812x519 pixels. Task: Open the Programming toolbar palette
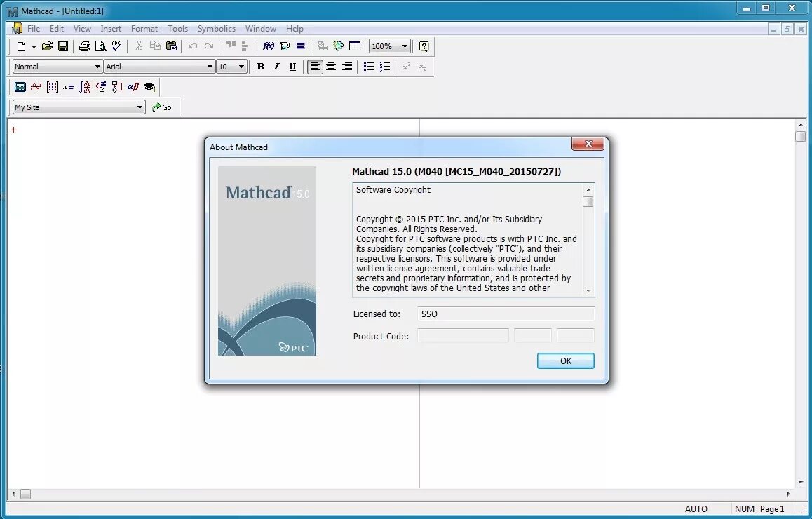click(117, 87)
